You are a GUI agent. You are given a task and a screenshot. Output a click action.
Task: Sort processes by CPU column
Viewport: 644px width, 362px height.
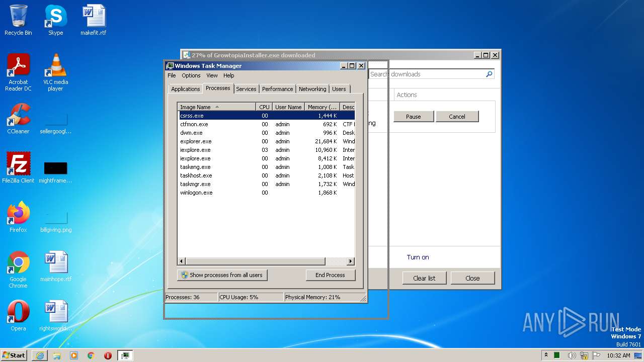(x=264, y=107)
